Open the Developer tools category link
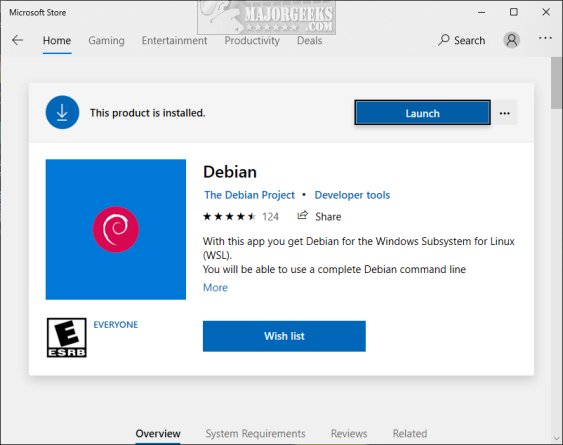563x445 pixels. [x=352, y=195]
